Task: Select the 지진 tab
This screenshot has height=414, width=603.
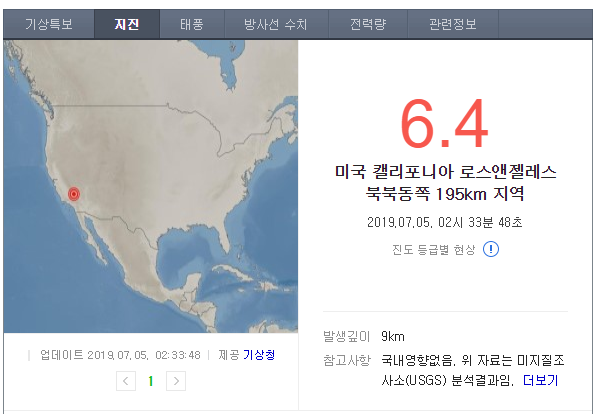Action: [127, 24]
